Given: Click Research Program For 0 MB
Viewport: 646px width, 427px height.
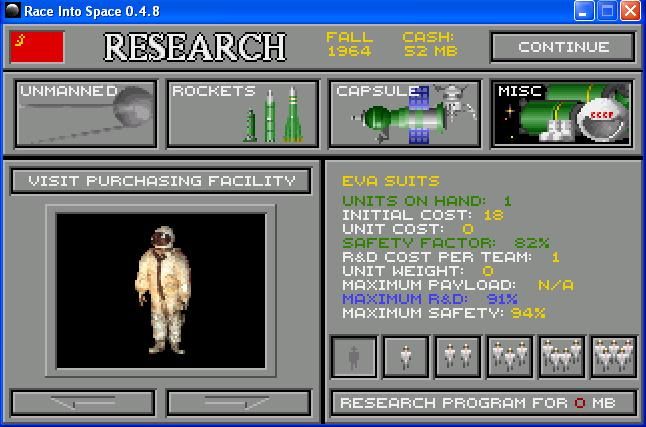Looking at the screenshot, I should pyautogui.click(x=484, y=403).
